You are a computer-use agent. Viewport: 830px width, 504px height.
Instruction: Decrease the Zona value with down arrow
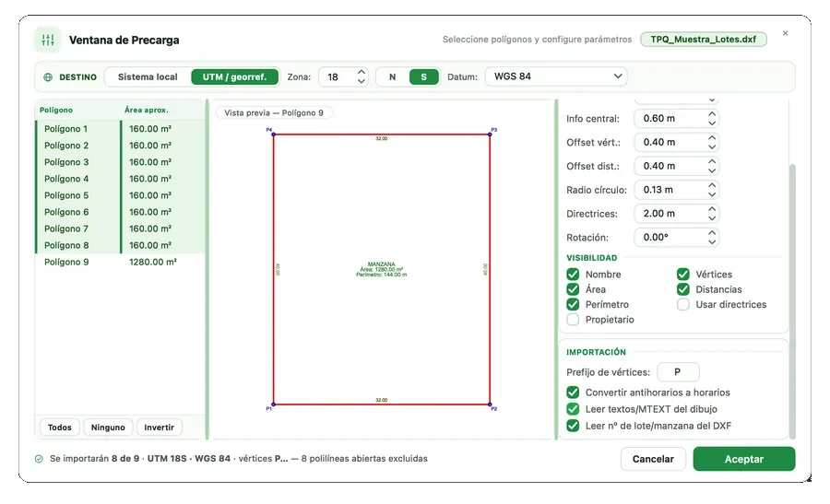click(x=362, y=81)
